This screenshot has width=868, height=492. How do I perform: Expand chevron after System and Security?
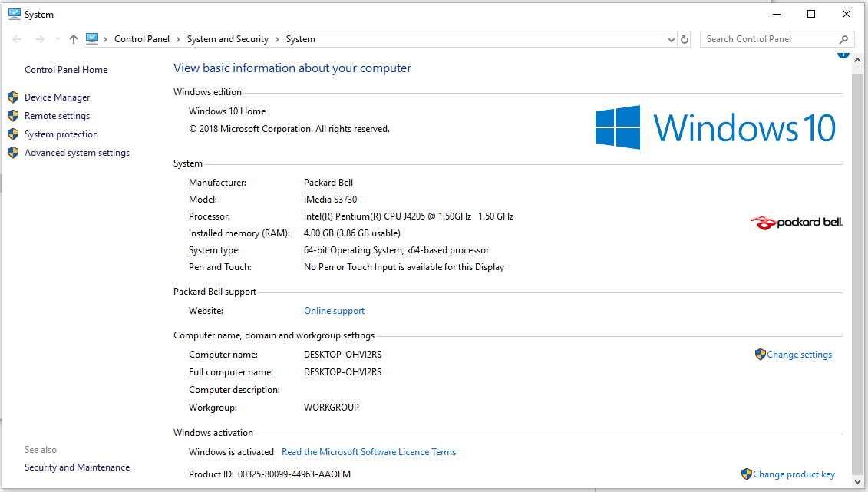(277, 39)
